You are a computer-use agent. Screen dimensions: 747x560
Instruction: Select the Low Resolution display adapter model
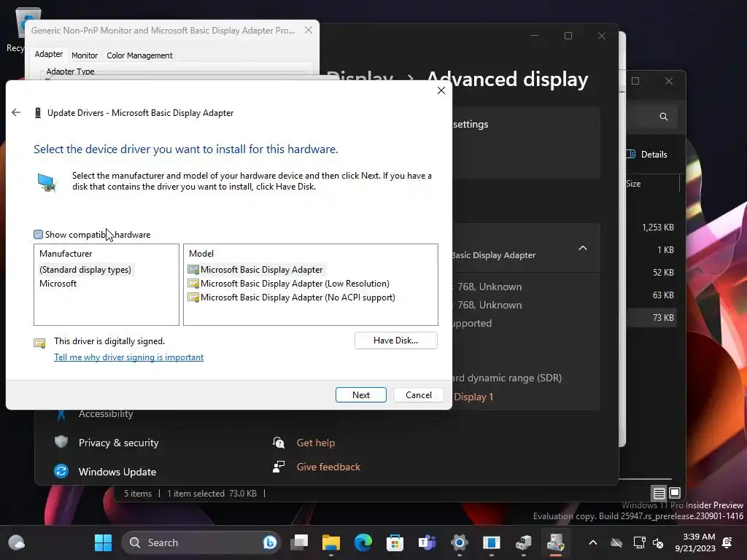(x=289, y=284)
